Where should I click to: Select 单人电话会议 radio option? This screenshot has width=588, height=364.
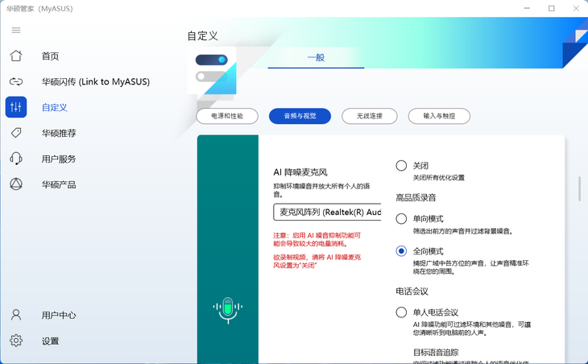click(x=401, y=312)
